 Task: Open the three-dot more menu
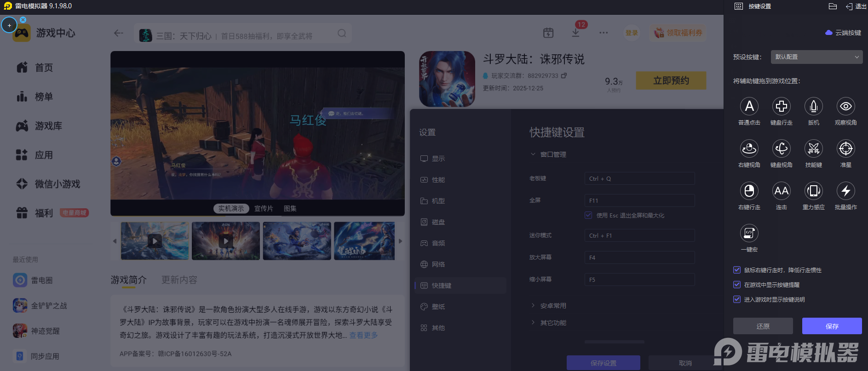(x=604, y=33)
